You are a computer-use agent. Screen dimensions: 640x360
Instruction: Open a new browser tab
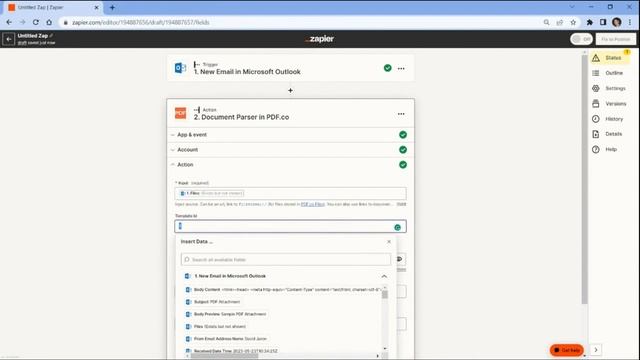pos(112,7)
